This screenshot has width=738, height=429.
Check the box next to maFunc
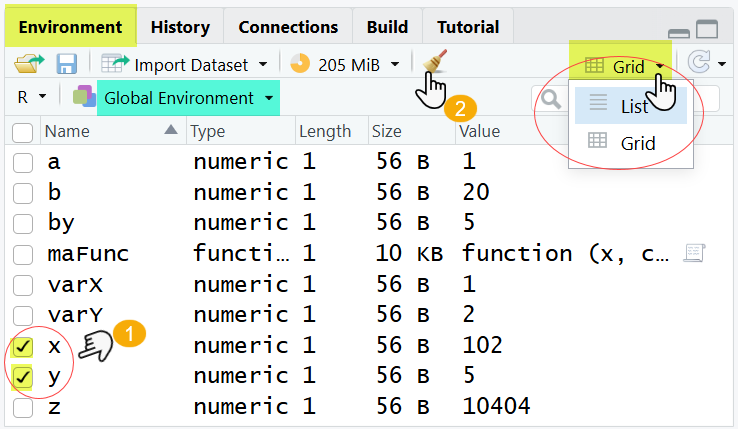click(x=23, y=255)
